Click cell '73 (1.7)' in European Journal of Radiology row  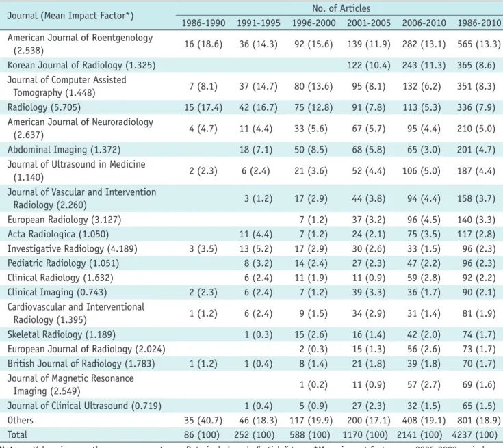[x=479, y=350]
